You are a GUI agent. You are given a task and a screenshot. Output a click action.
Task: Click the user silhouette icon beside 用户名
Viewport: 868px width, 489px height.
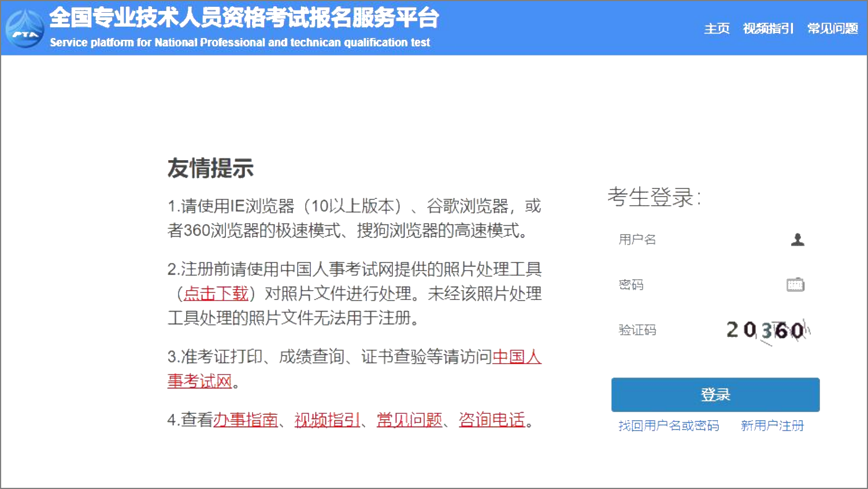[x=798, y=239]
